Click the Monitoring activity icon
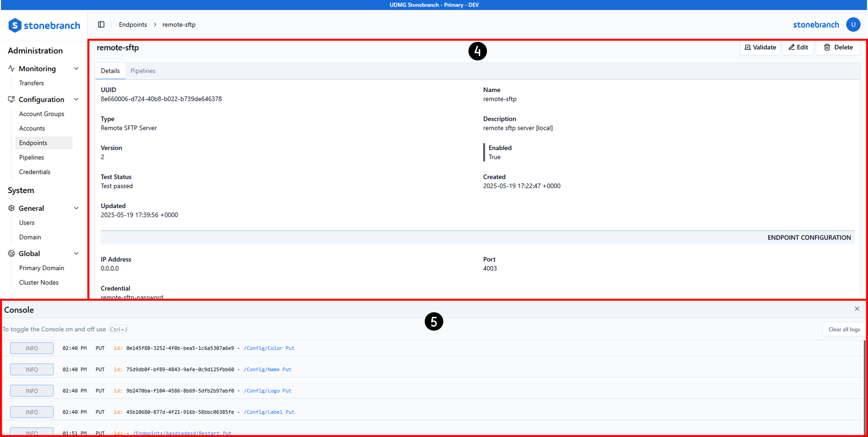Screen dimensions: 868x437 (11, 68)
